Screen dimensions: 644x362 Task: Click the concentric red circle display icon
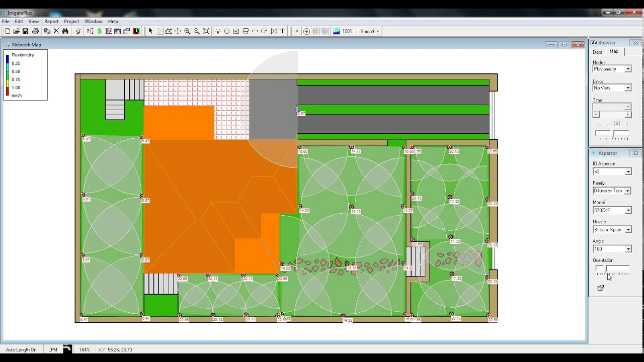(x=306, y=31)
